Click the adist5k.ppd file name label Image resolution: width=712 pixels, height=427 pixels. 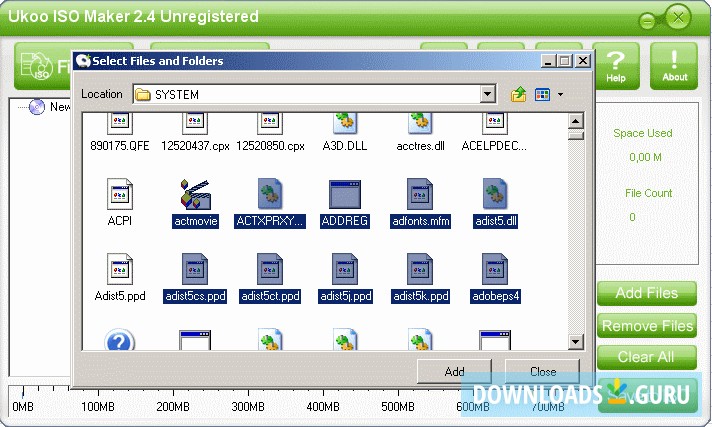(x=420, y=296)
